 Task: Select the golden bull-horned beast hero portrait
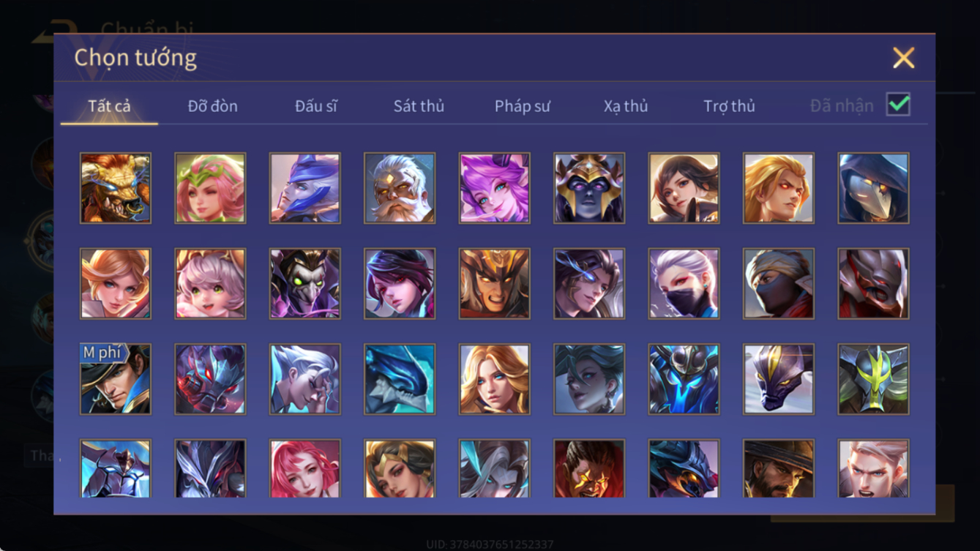tap(116, 188)
